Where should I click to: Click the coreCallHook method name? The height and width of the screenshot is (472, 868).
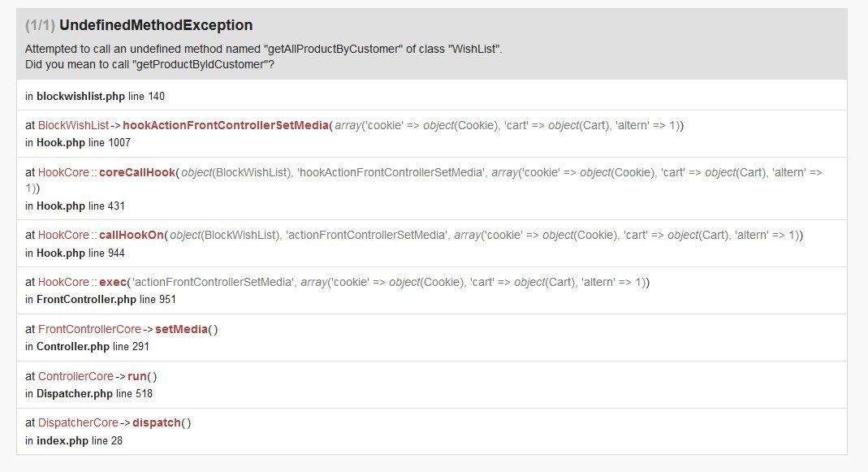[x=136, y=172]
